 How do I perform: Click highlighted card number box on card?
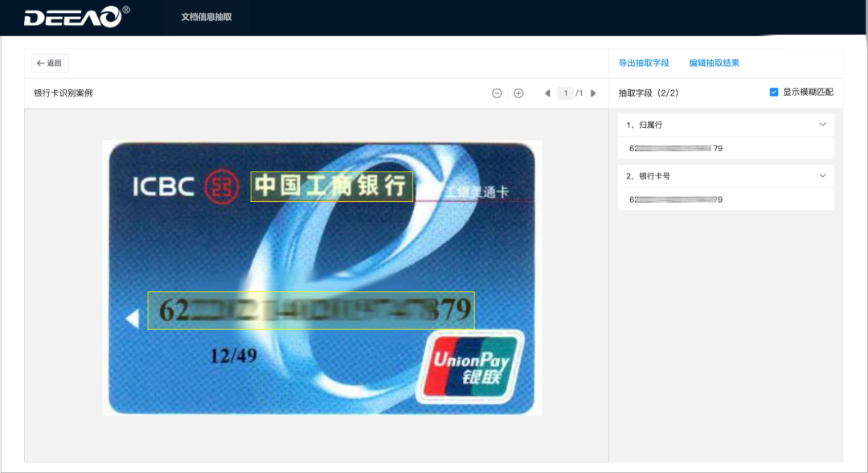(311, 311)
